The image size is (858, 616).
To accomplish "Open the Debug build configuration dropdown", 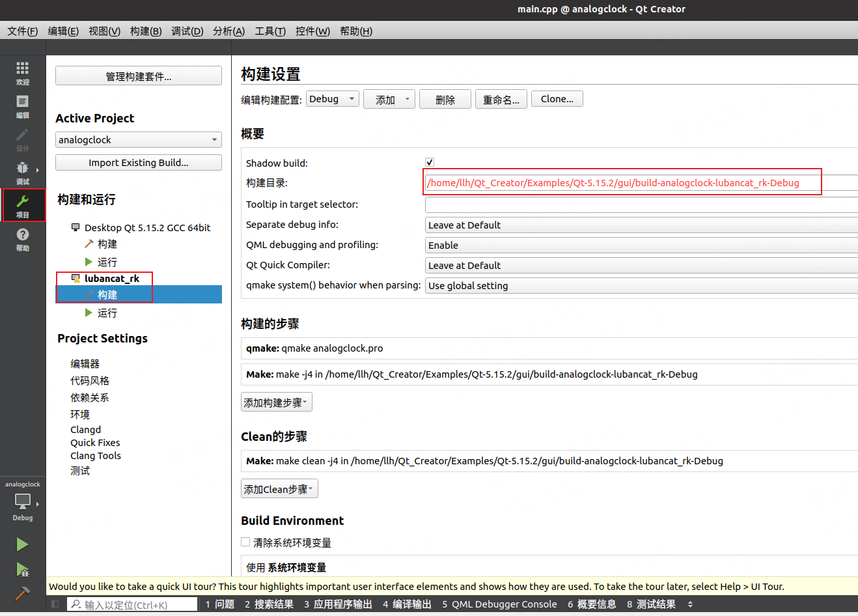I will 333,99.
